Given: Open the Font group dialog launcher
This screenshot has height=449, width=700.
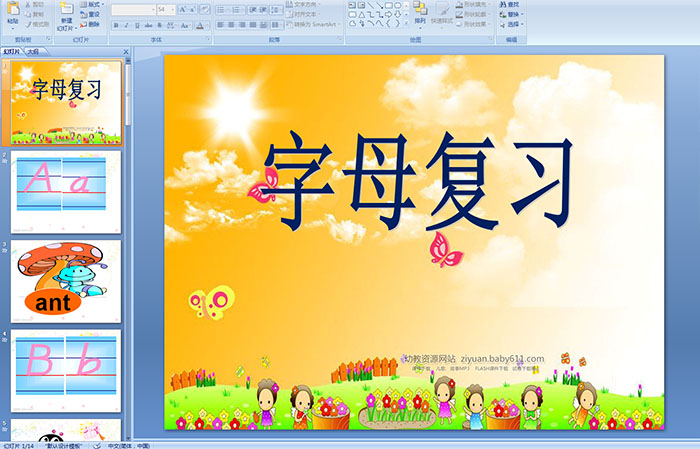Looking at the screenshot, I should (208, 40).
